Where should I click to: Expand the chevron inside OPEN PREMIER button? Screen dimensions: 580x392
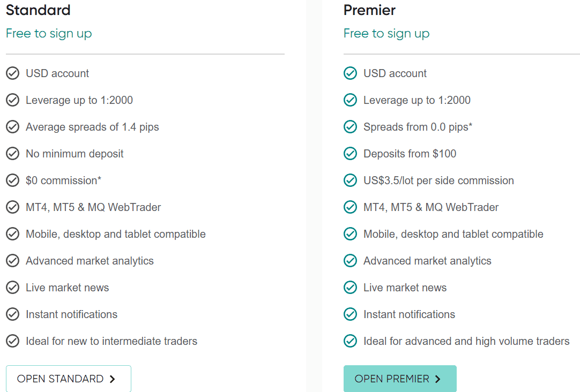tap(437, 378)
